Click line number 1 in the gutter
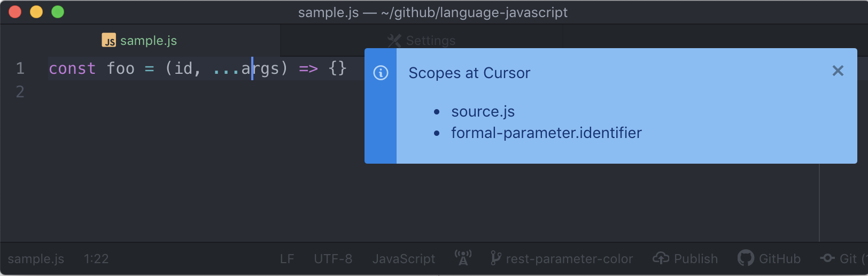This screenshot has width=868, height=276. tap(20, 68)
